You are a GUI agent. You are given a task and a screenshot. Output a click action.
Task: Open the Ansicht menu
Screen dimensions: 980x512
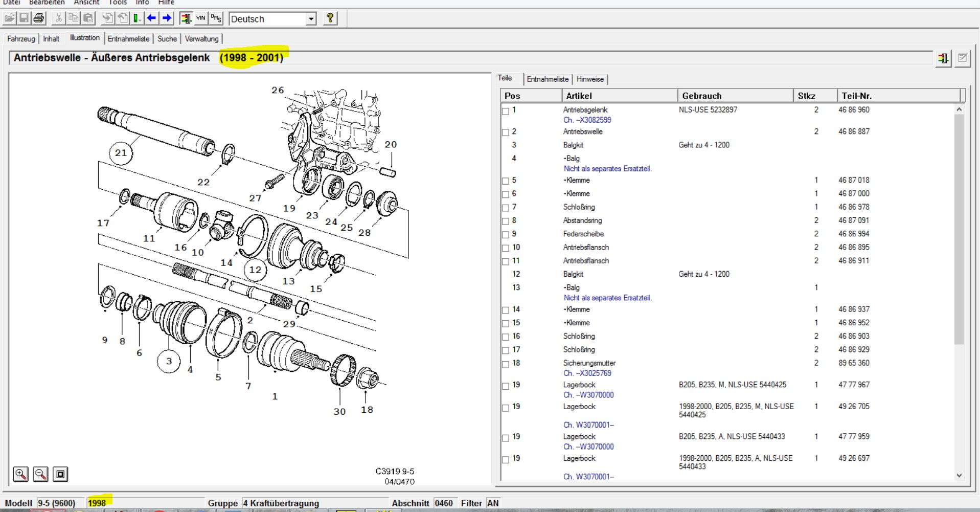pos(86,3)
